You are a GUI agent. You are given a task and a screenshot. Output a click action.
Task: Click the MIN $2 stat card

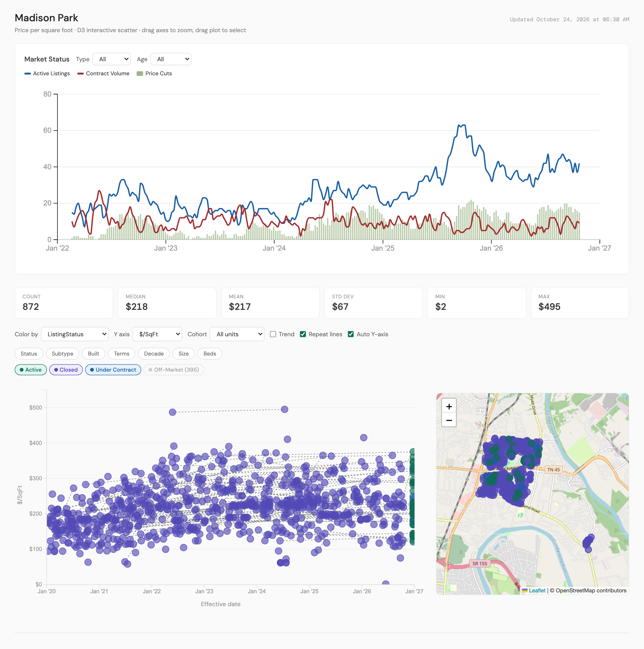click(x=476, y=303)
